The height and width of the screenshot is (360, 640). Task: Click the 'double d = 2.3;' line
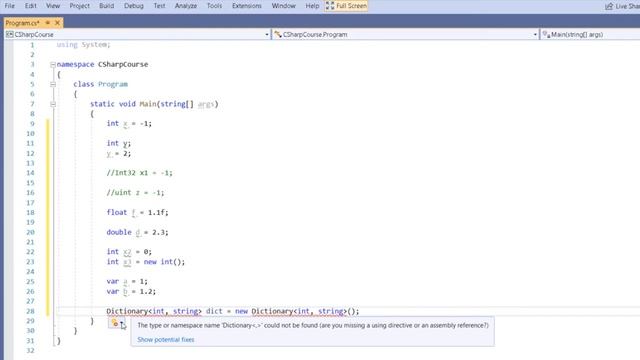click(137, 232)
